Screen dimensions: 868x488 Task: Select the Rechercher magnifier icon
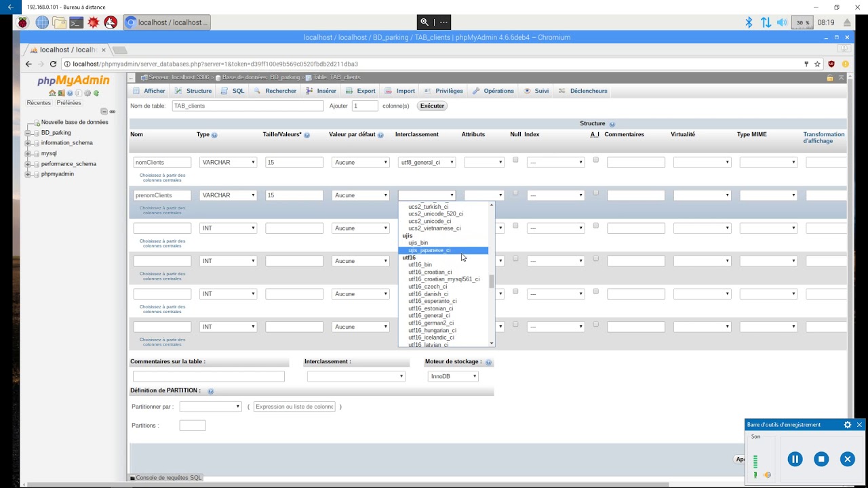pyautogui.click(x=256, y=91)
